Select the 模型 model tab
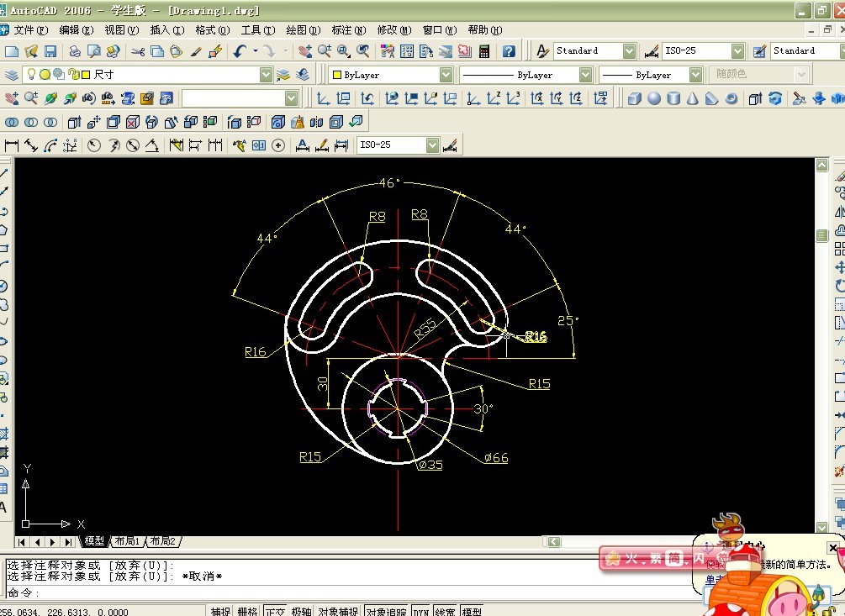845x616 pixels. click(94, 541)
